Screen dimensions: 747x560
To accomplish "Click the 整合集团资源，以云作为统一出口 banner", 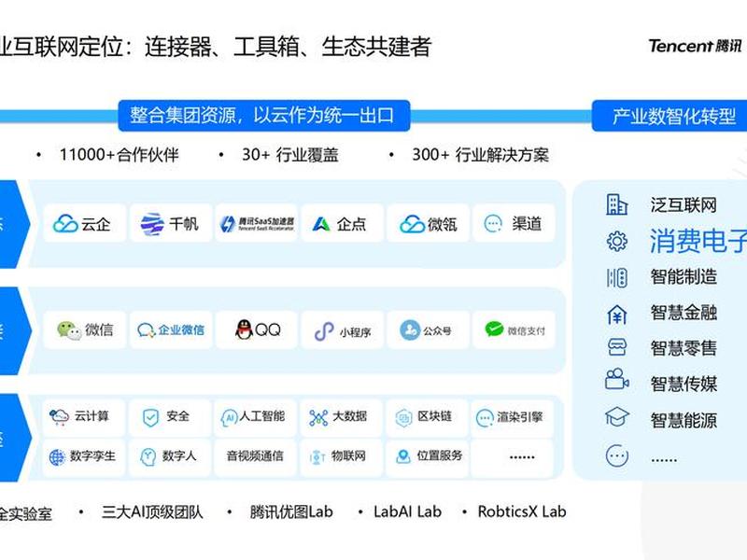I will point(264,115).
